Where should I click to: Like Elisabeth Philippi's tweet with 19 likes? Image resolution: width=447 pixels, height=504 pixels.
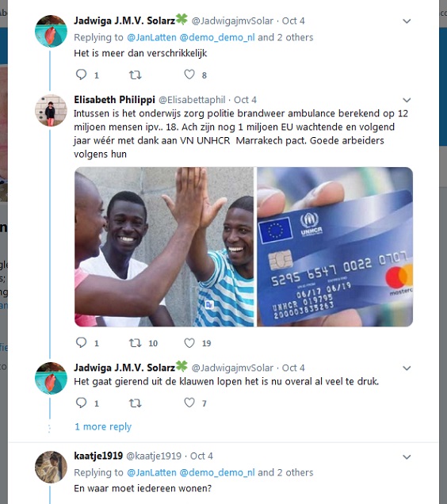(189, 342)
